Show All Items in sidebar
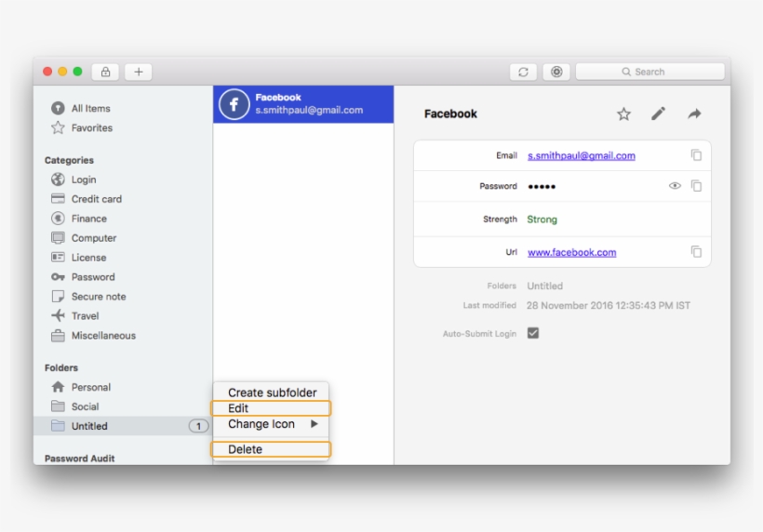The width and height of the screenshot is (763, 532). pos(90,109)
